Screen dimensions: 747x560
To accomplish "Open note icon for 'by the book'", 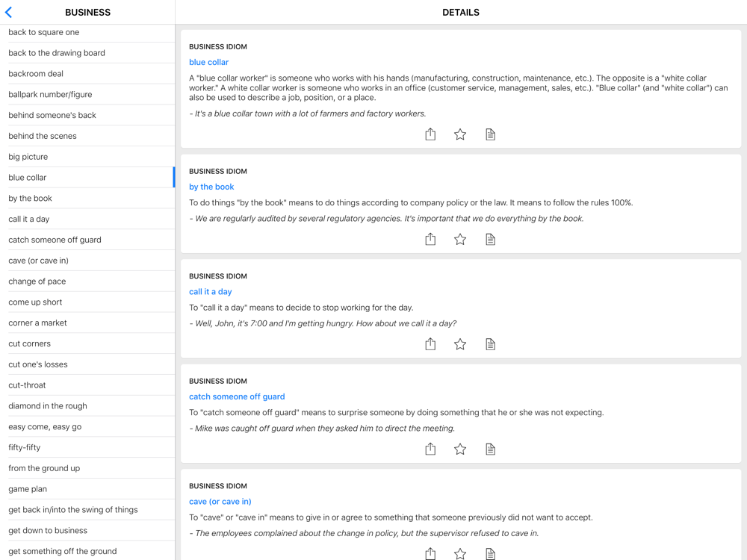I will point(490,239).
